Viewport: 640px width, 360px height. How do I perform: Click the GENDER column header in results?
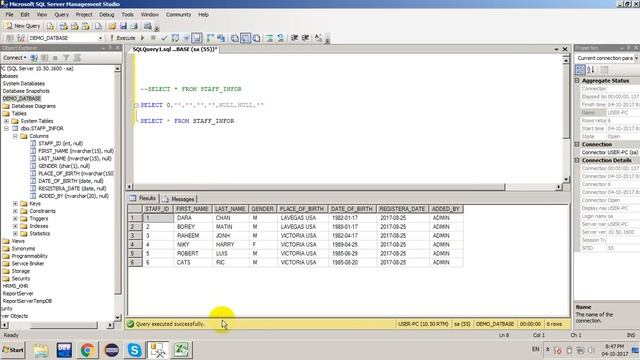[x=262, y=209]
